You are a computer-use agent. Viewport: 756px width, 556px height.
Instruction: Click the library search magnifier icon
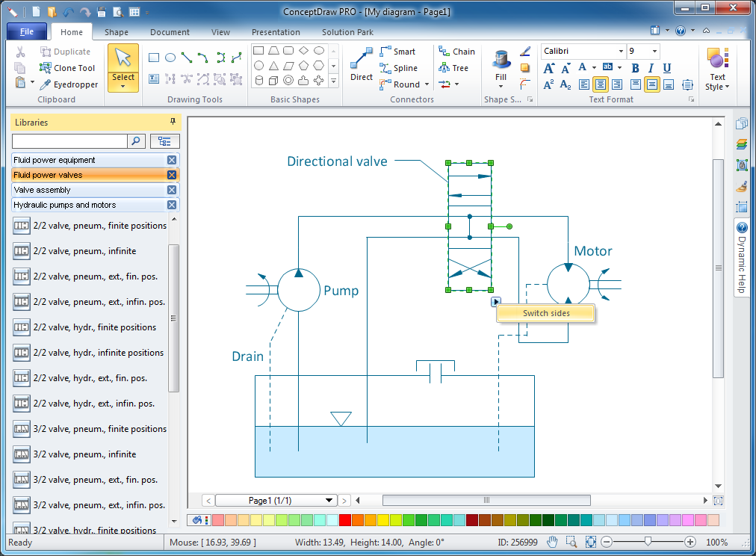pyautogui.click(x=137, y=140)
